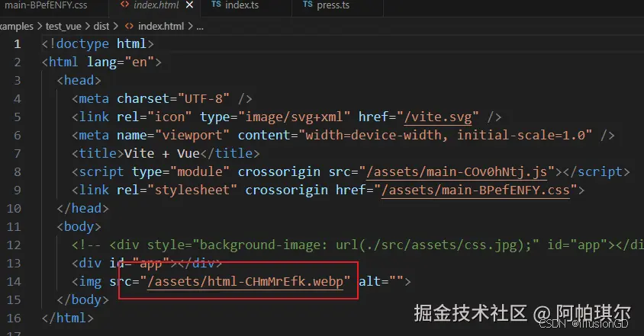Click the closing html tag on line 16
The image size is (644, 336).
(68, 318)
